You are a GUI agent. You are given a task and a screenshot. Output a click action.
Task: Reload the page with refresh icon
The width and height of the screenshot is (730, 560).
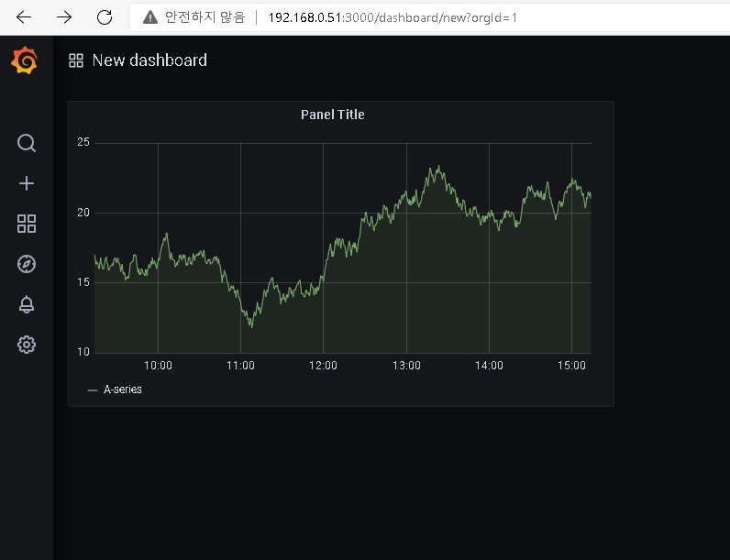[x=105, y=17]
